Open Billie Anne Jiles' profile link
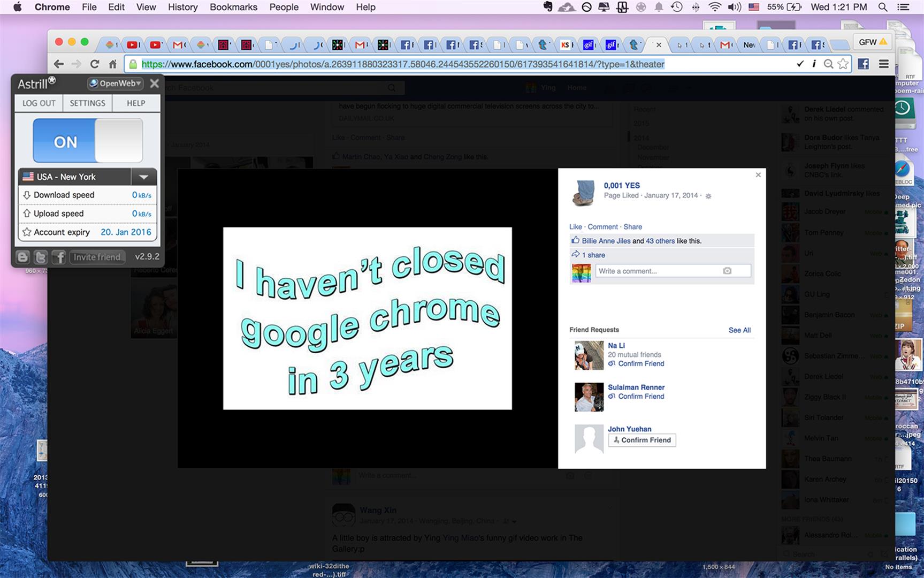Viewport: 924px width, 578px height. [606, 241]
